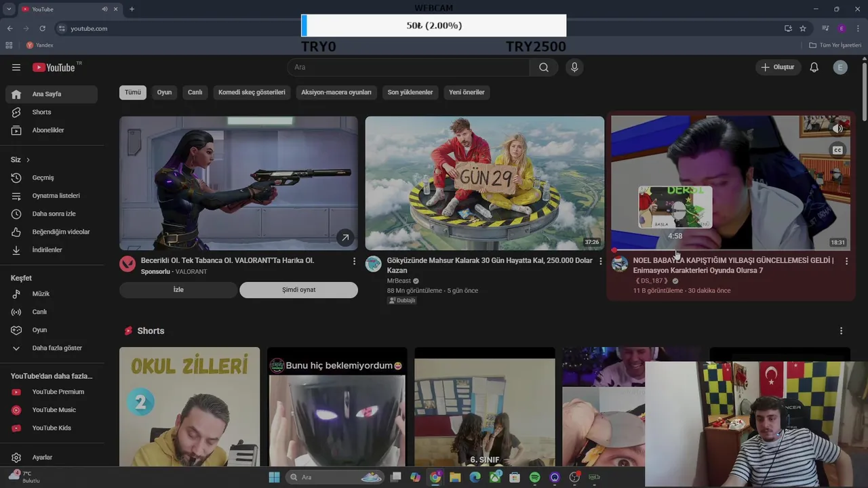This screenshot has height=488, width=868.
Task: Open the Chrome media control icon
Action: pos(825,28)
